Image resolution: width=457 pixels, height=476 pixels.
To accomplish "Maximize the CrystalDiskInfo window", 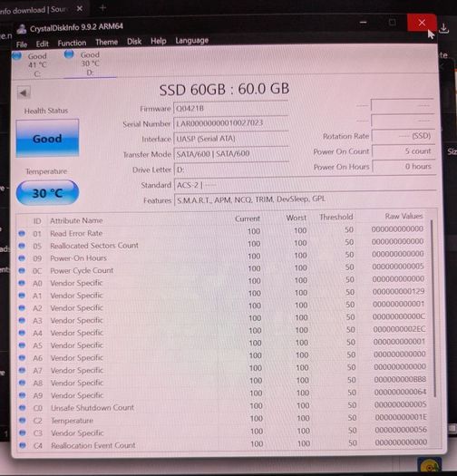I will click(x=393, y=23).
